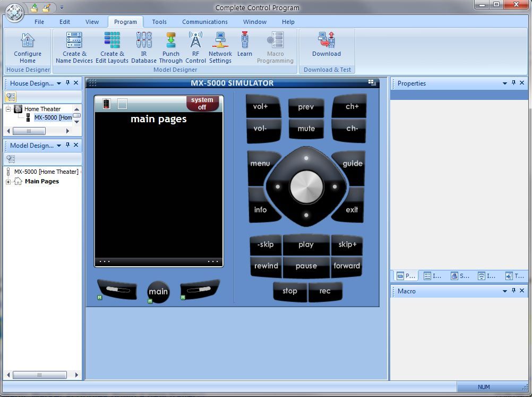Click the first quick access toolbar icon
532x397 pixels.
(34, 7)
